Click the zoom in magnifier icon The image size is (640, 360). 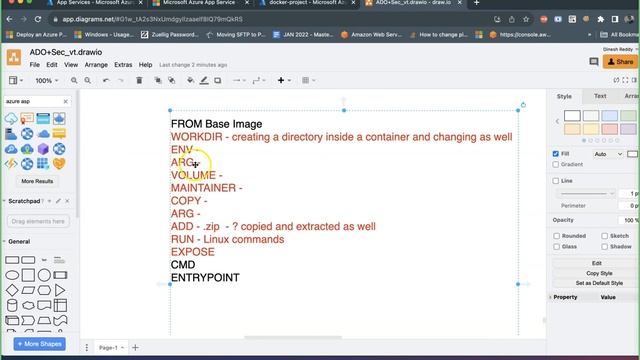click(x=74, y=80)
